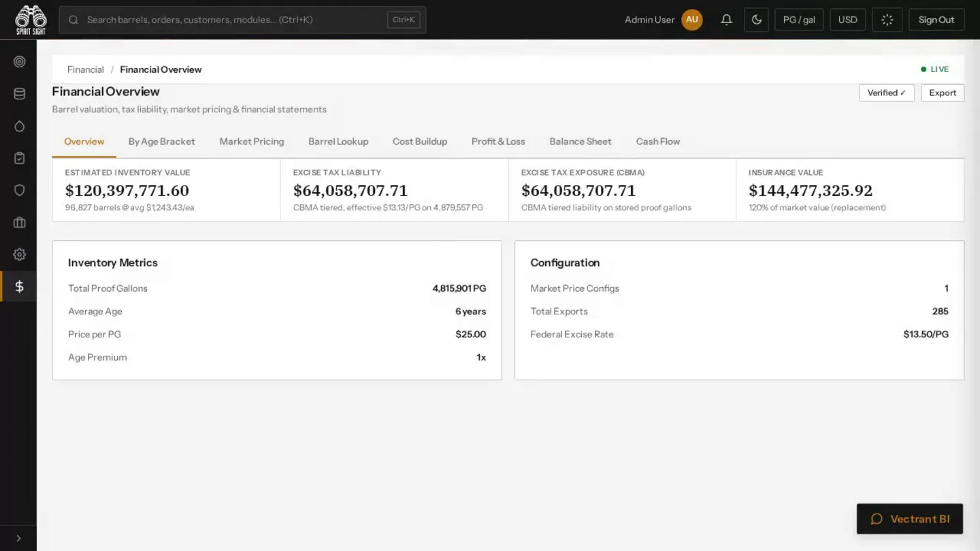Toggle dark mode moon icon
The image size is (980, 551).
click(756, 20)
